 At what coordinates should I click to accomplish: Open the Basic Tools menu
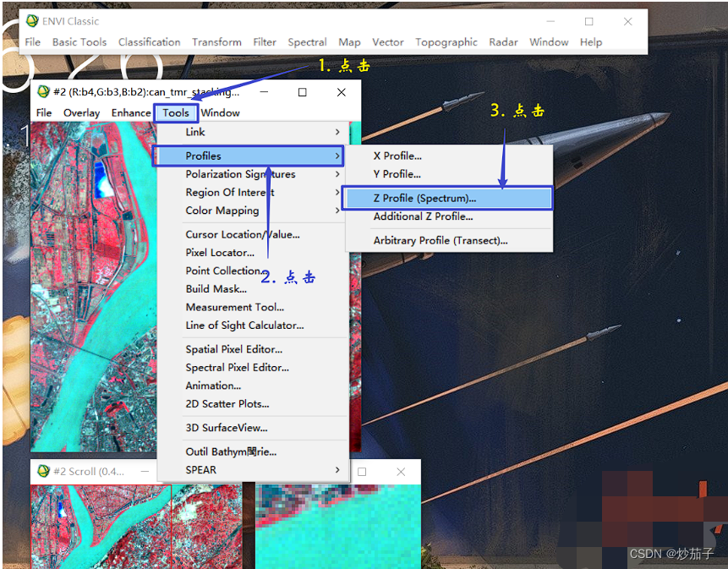pyautogui.click(x=79, y=42)
